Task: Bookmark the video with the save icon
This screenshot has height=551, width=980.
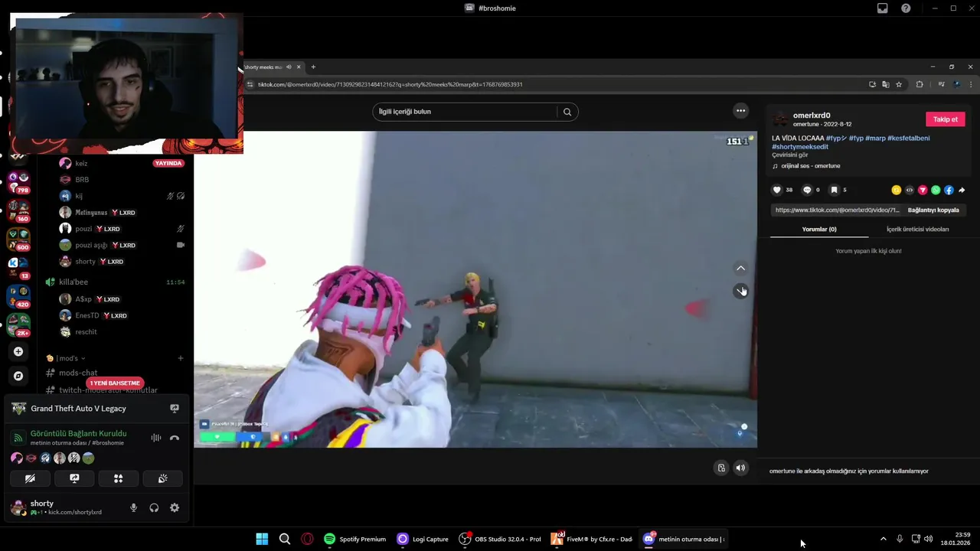Action: coord(834,190)
